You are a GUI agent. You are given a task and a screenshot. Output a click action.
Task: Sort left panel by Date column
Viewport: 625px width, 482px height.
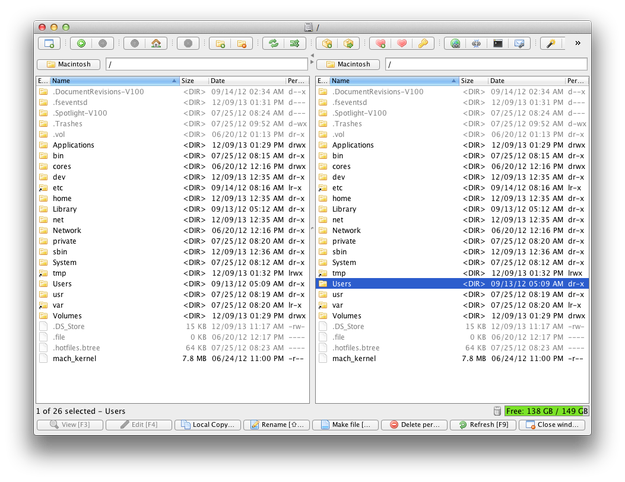click(x=246, y=81)
